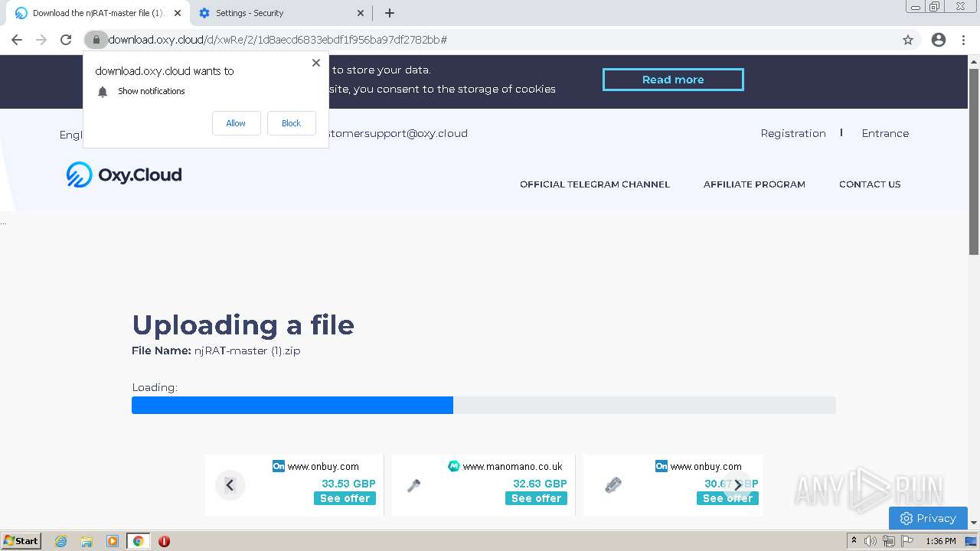The width and height of the screenshot is (980, 551).
Task: Click the third ad product thumbnail
Action: tap(612, 485)
